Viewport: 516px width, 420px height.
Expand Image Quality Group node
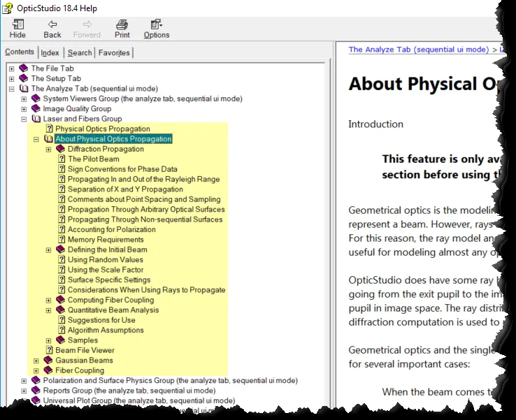[24, 109]
